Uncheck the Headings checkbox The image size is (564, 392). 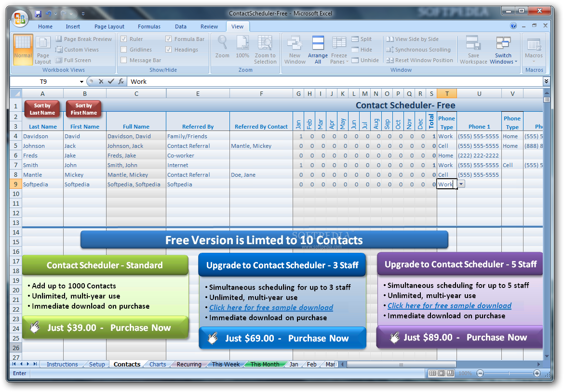pos(168,50)
